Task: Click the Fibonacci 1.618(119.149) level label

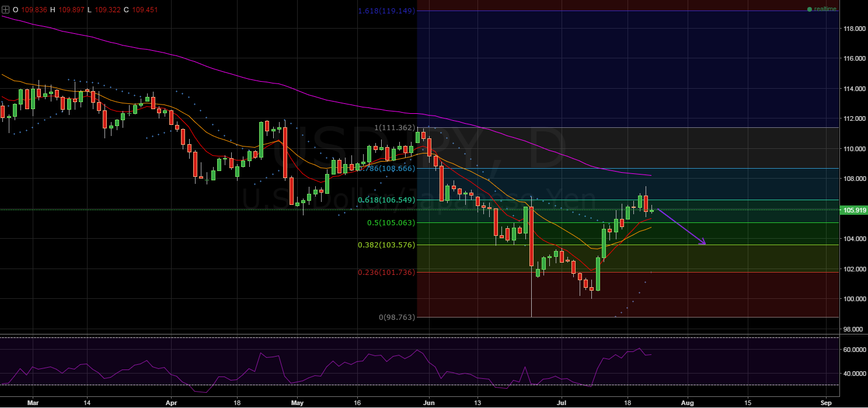Action: coord(386,11)
